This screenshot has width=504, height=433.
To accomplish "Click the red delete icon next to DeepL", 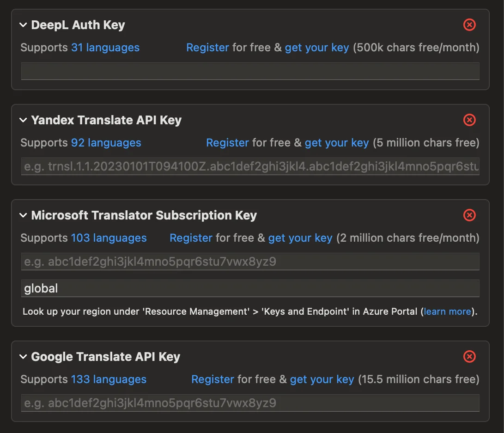I will click(469, 25).
